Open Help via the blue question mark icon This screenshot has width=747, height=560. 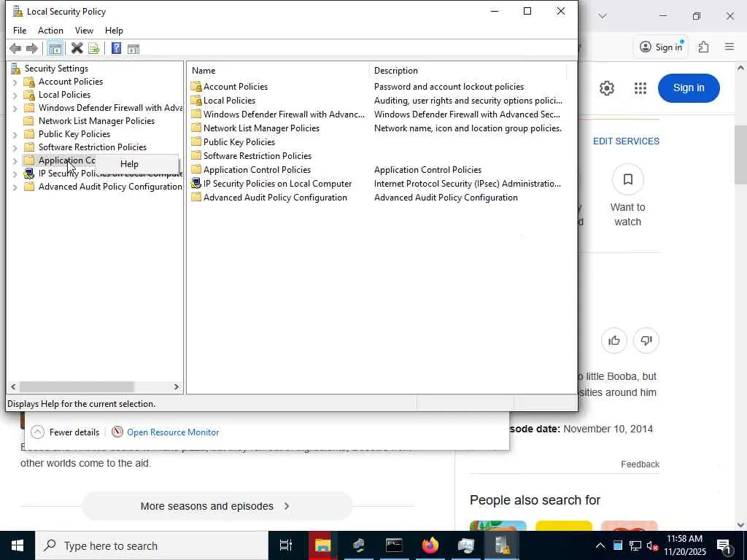(116, 48)
